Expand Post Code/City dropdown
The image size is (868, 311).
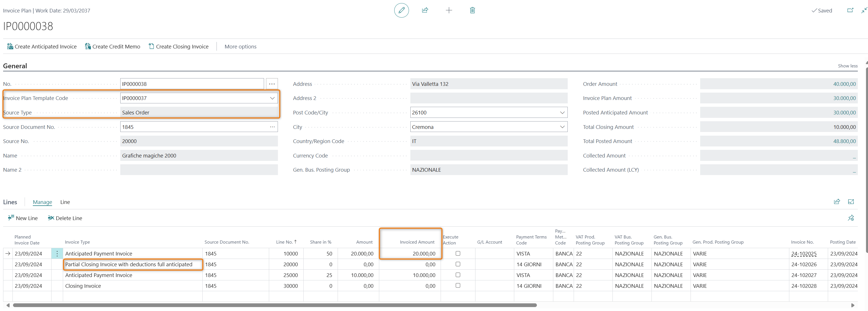(562, 113)
